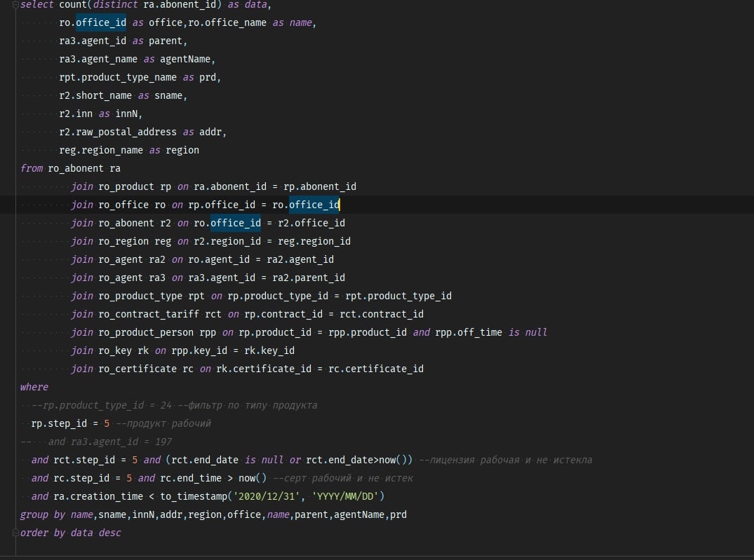Click 'r2.short_name' column in the select list
This screenshot has height=560, width=754.
click(95, 95)
